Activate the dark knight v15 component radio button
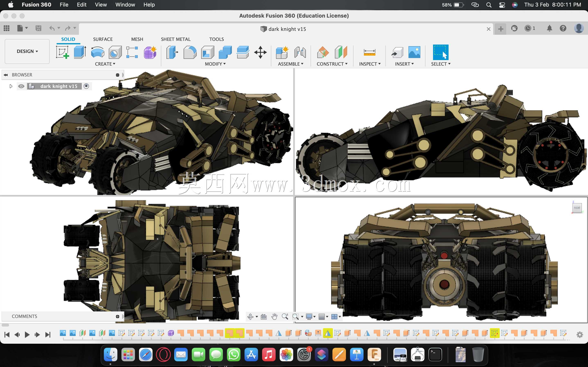The height and width of the screenshot is (367, 588). [x=86, y=86]
